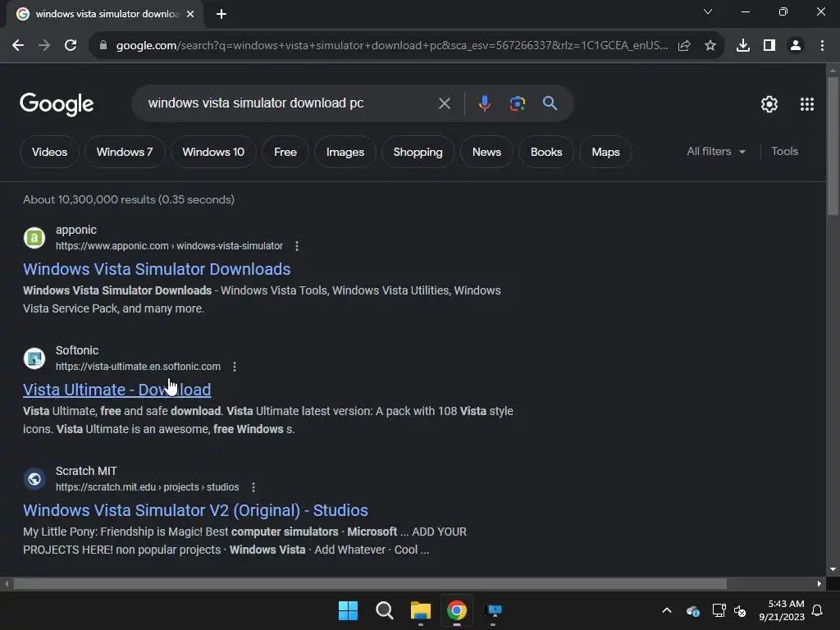Click the browser forward arrow
Screen dimensions: 840x630
44,46
